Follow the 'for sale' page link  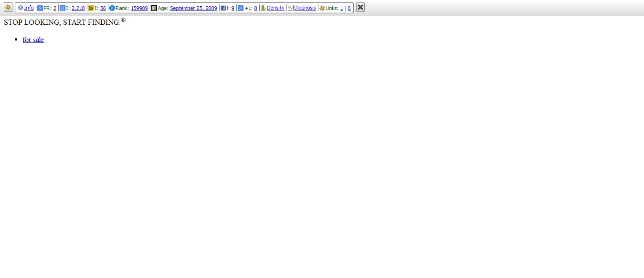click(33, 40)
